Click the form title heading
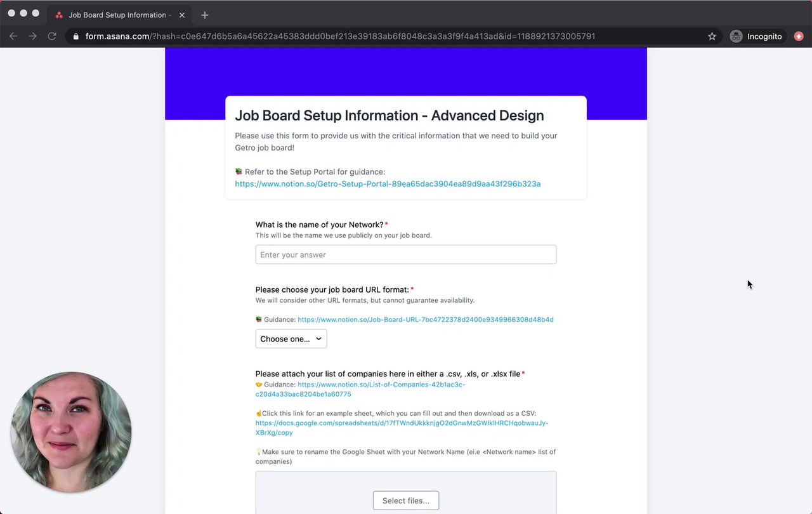812x514 pixels. coord(389,115)
